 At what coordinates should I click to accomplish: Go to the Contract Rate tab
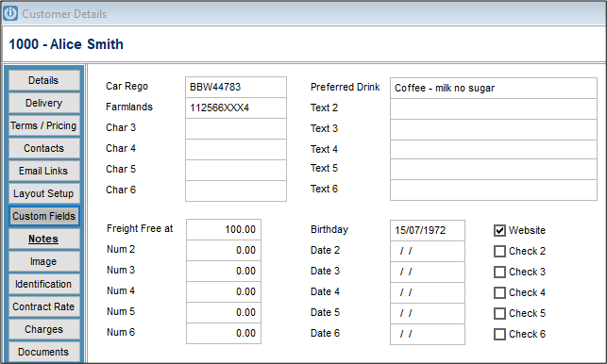pyautogui.click(x=43, y=306)
